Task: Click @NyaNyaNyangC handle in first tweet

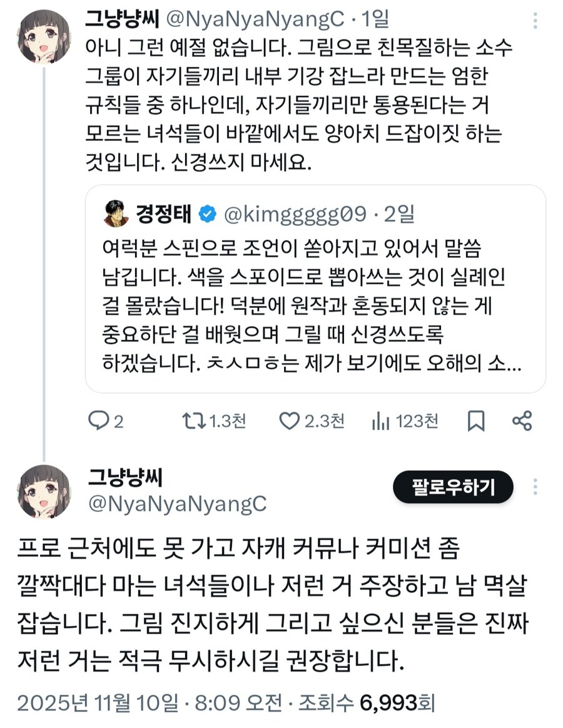Action: pyautogui.click(x=255, y=20)
